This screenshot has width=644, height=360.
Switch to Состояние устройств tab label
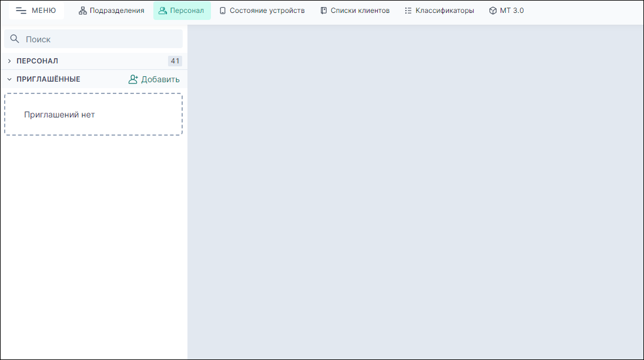267,11
